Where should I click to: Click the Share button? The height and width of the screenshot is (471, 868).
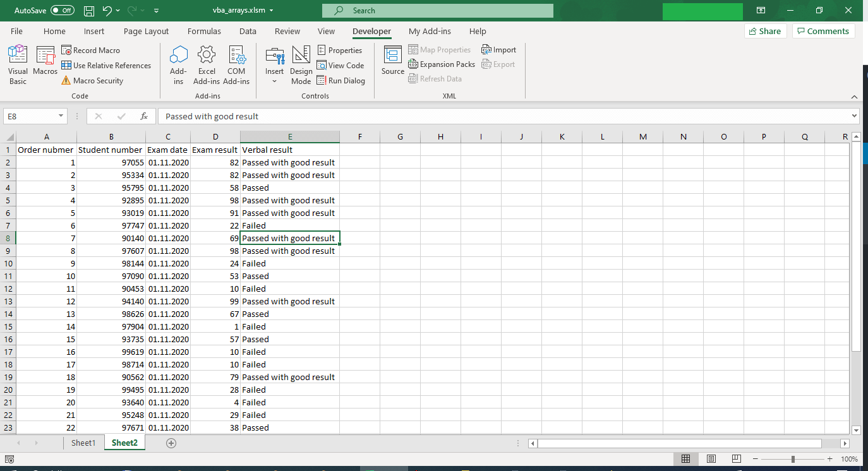tap(765, 32)
